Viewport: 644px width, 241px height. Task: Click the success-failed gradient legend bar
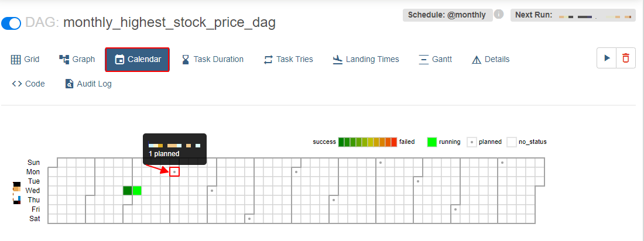click(368, 142)
